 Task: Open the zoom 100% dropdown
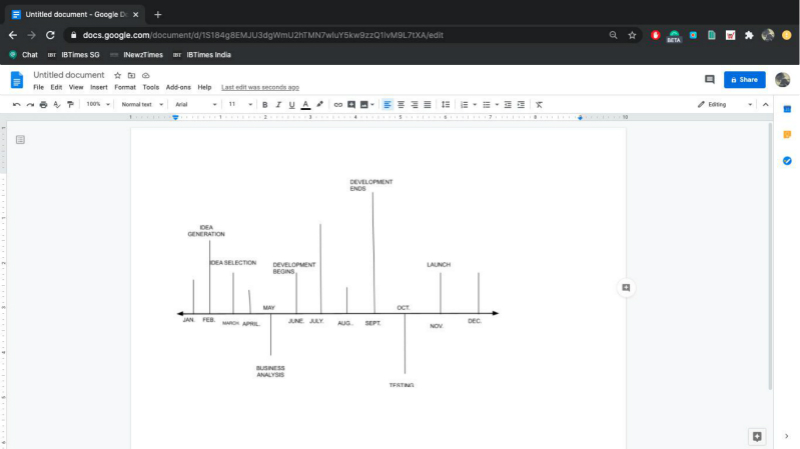click(98, 104)
